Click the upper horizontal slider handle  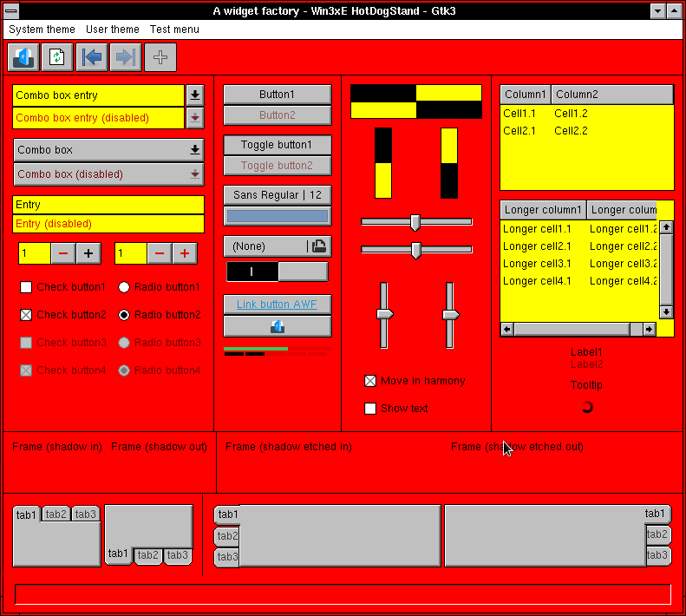pos(415,222)
